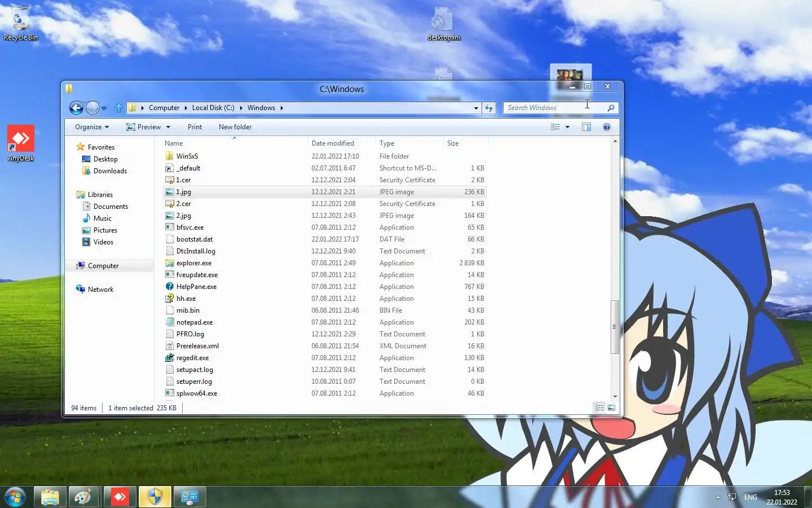Open Documents library
Image resolution: width=812 pixels, height=508 pixels.
pos(111,207)
